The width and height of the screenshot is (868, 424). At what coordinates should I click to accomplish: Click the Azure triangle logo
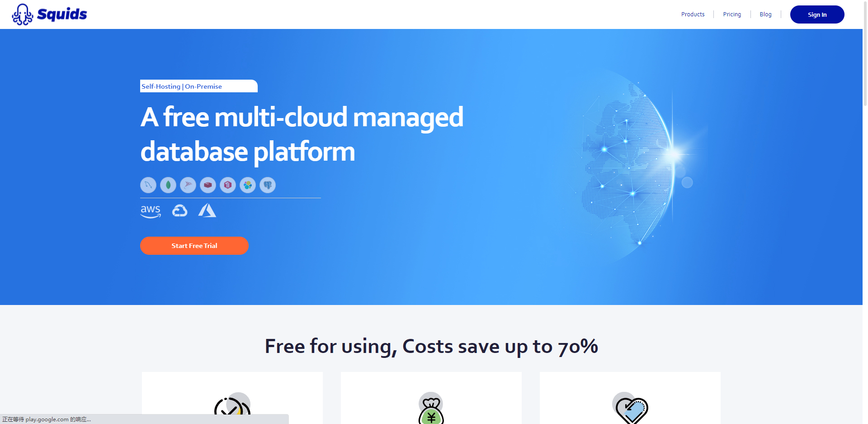[207, 210]
